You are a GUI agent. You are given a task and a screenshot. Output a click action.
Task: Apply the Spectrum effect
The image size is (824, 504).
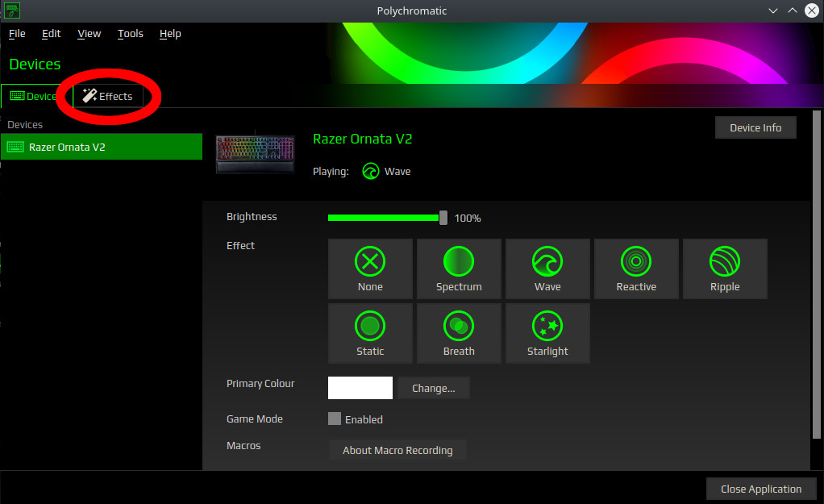[x=459, y=269]
